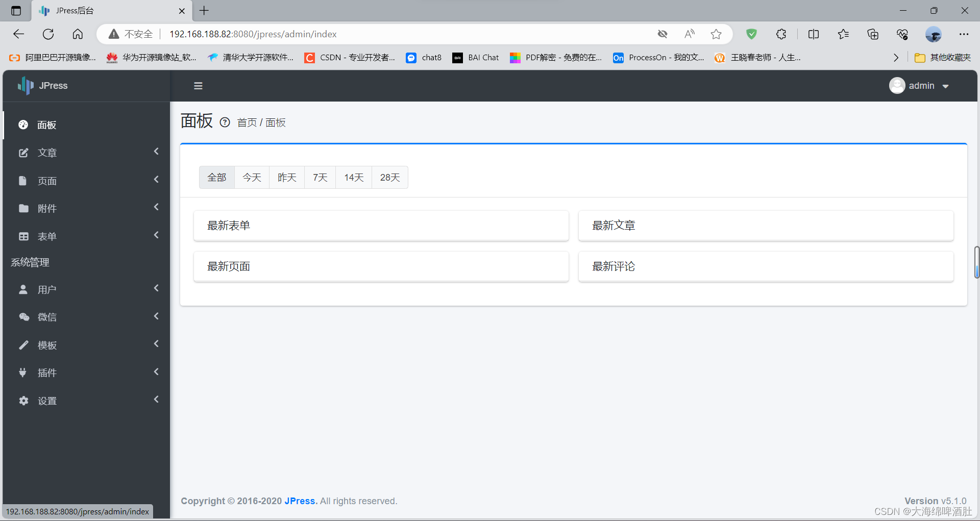Screen dimensions: 980x521
Task: Click the WeChat icon beside 微信
Action: (x=24, y=317)
